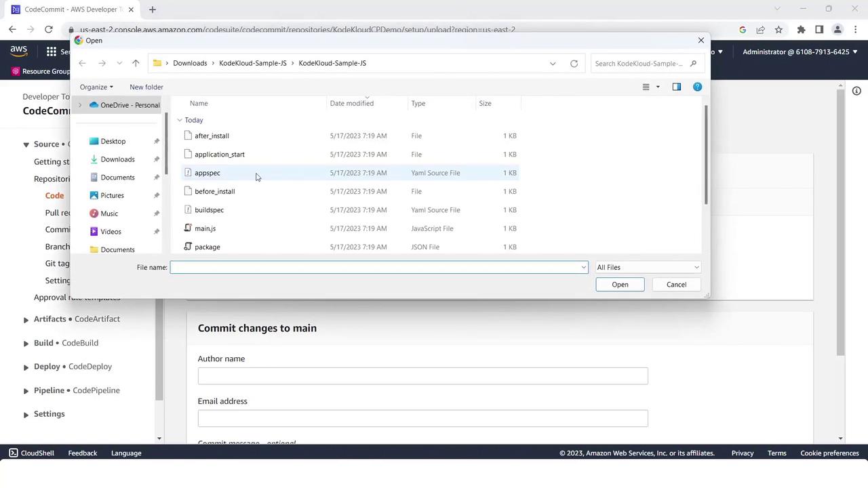This screenshot has width=868, height=488.
Task: Expand Pipeline CodePipeline section
Action: [26, 391]
